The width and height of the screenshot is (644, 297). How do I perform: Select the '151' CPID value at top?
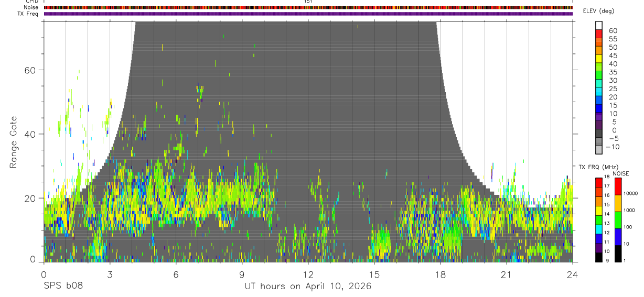(x=308, y=2)
